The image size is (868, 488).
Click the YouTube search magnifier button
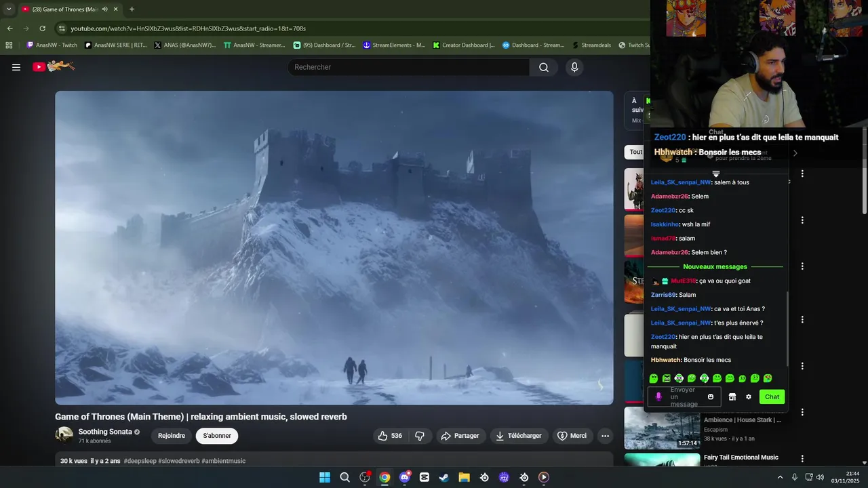544,67
